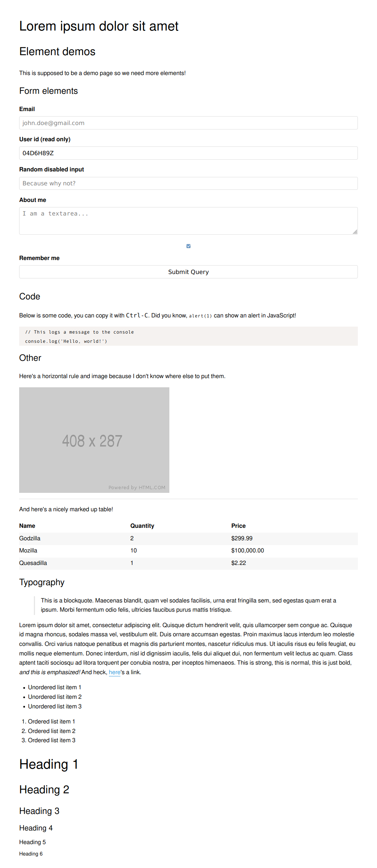Focus the About me textarea
The height and width of the screenshot is (868, 377).
pos(188,221)
